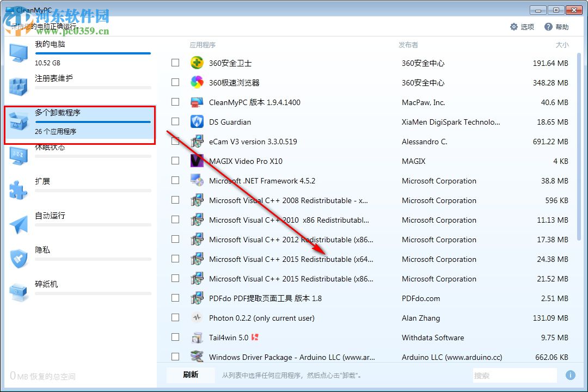Select the 碎纸机 shredder icon
Viewport: 588px width, 392px height.
point(19,291)
